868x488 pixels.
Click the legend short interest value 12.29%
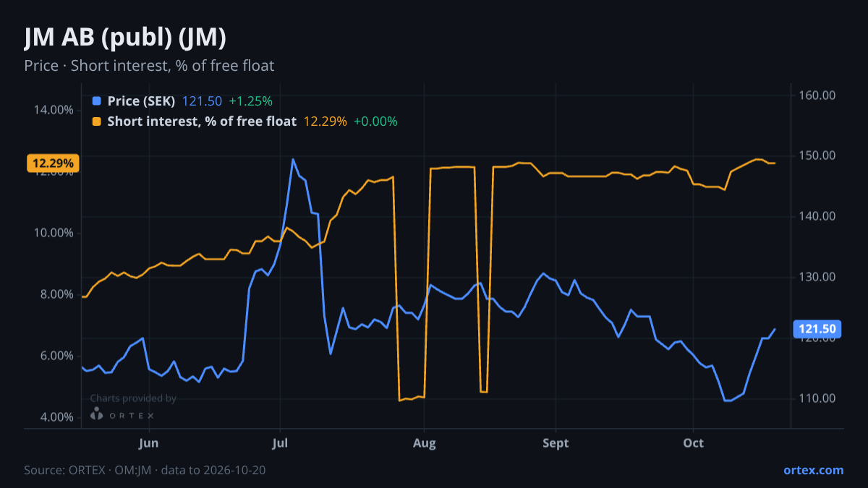tap(325, 121)
